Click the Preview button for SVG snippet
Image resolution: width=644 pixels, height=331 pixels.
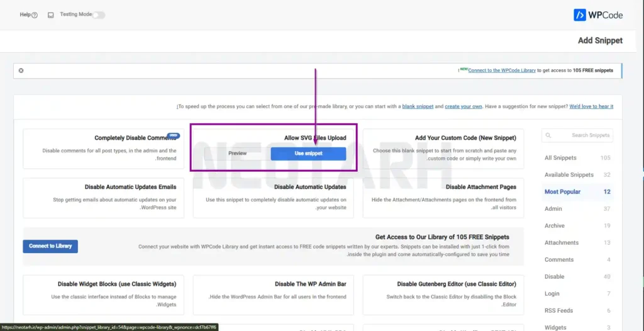[x=237, y=154]
